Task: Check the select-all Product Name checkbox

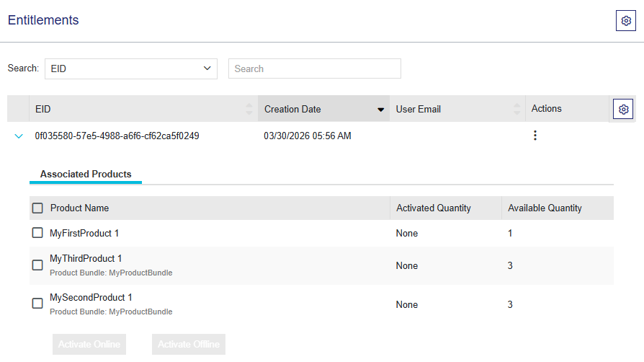Action: click(37, 208)
